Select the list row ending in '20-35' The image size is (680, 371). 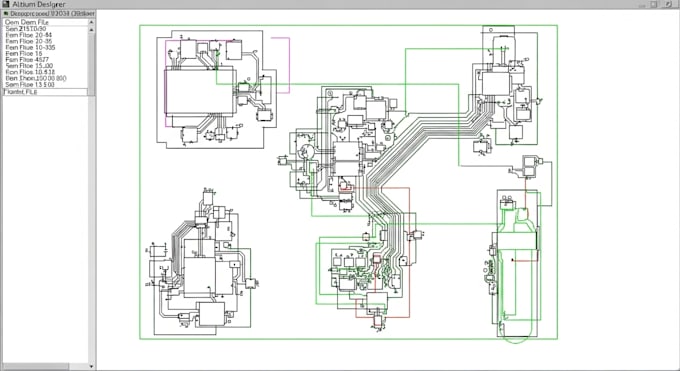click(45, 41)
